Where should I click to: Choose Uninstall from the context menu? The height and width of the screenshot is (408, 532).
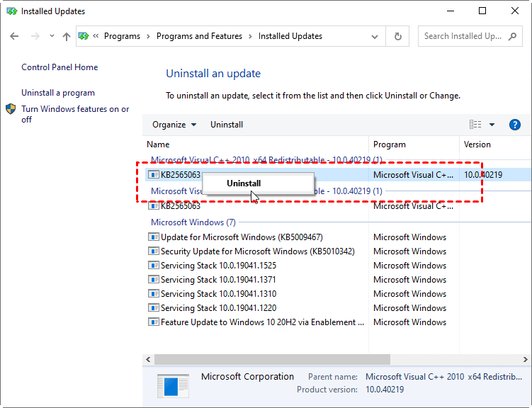(244, 183)
